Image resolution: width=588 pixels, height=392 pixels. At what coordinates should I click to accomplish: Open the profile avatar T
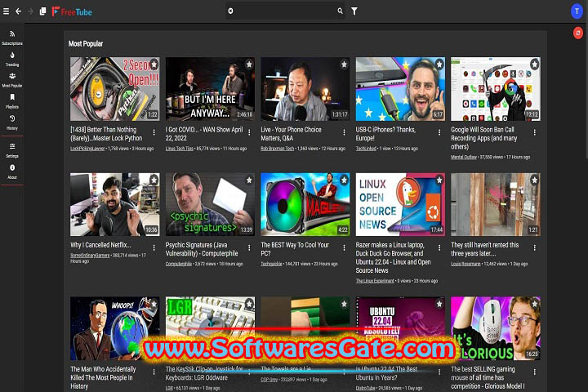click(577, 11)
